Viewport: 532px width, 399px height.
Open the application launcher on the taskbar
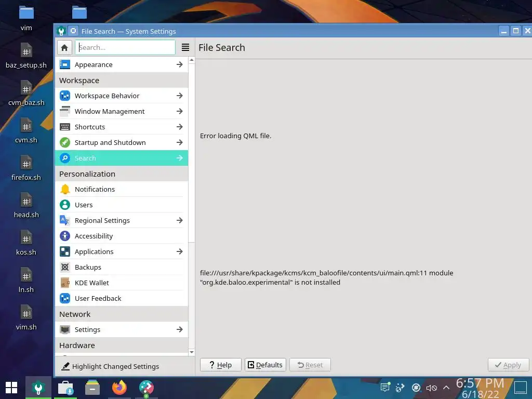11,388
